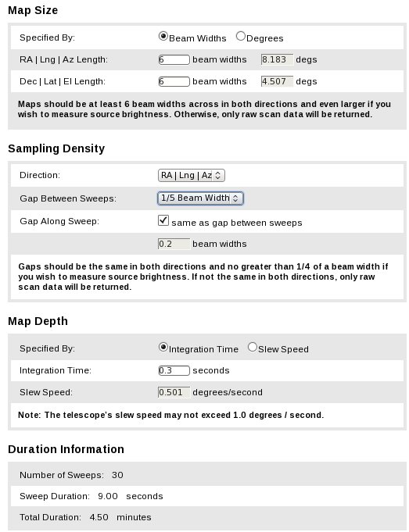
Task: Click the Slew Speed option label
Action: (283, 349)
